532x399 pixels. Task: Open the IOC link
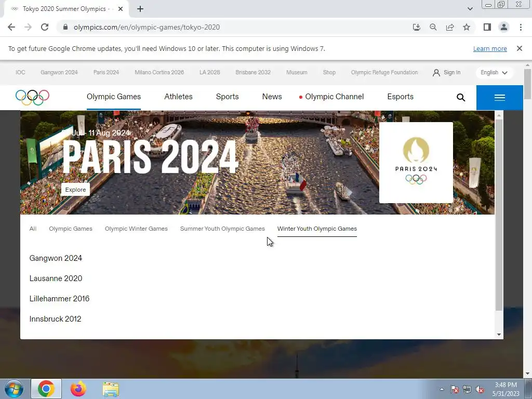pyautogui.click(x=20, y=72)
